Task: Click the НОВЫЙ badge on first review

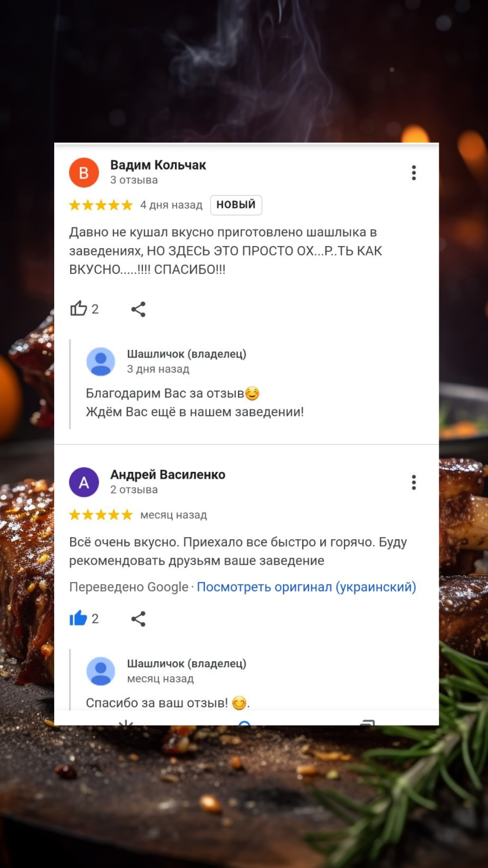Action: coord(236,205)
